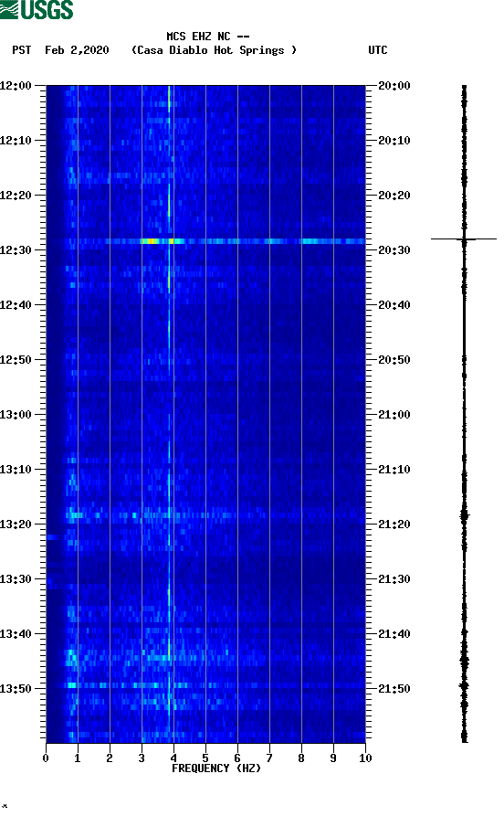Click the 9 Hz frequency tick label
The height and width of the screenshot is (816, 504).
(333, 758)
